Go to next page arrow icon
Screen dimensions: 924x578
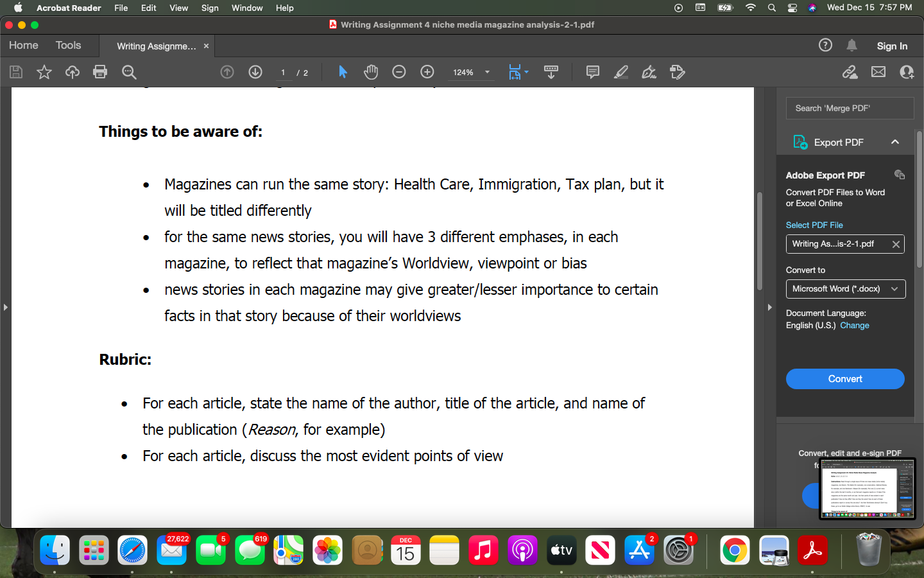point(255,72)
